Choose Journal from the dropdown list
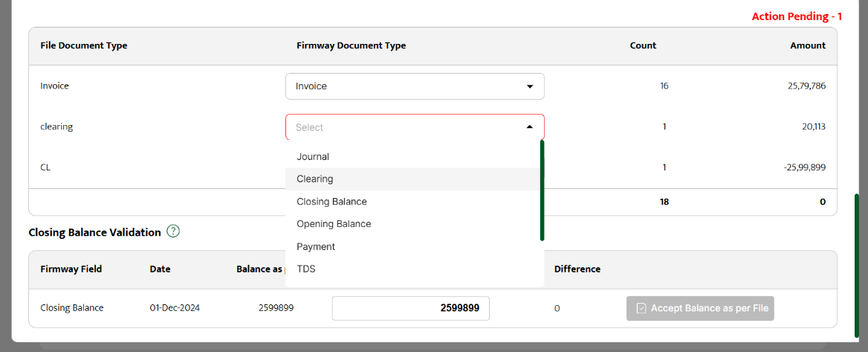The image size is (868, 352). click(x=313, y=157)
